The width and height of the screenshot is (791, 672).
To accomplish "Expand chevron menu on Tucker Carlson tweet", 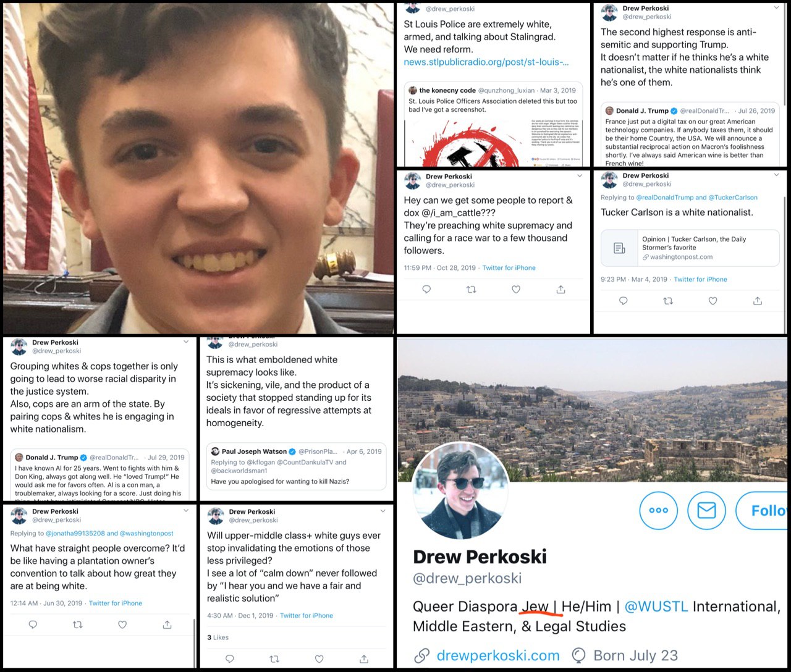I will (x=777, y=175).
